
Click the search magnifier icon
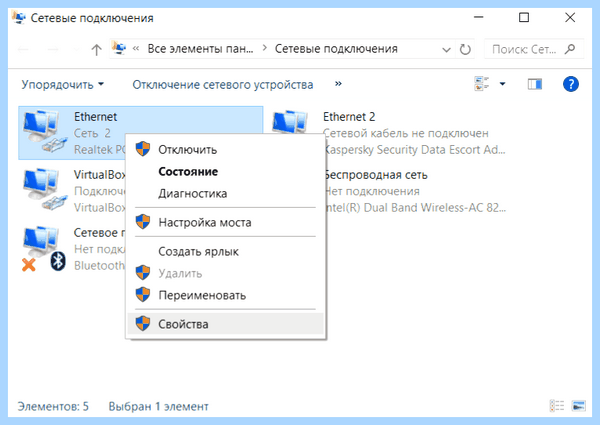[570, 49]
